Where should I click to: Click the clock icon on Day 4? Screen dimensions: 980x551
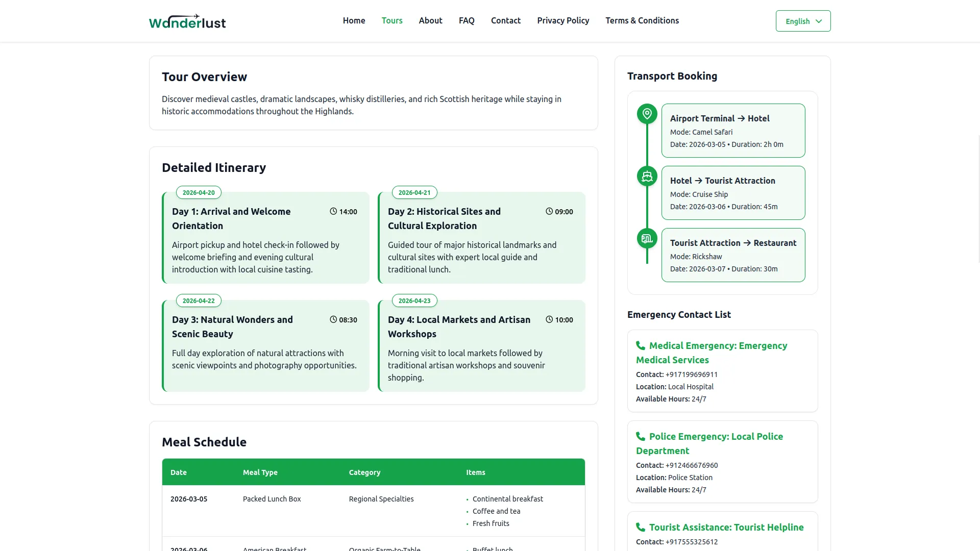click(x=549, y=319)
